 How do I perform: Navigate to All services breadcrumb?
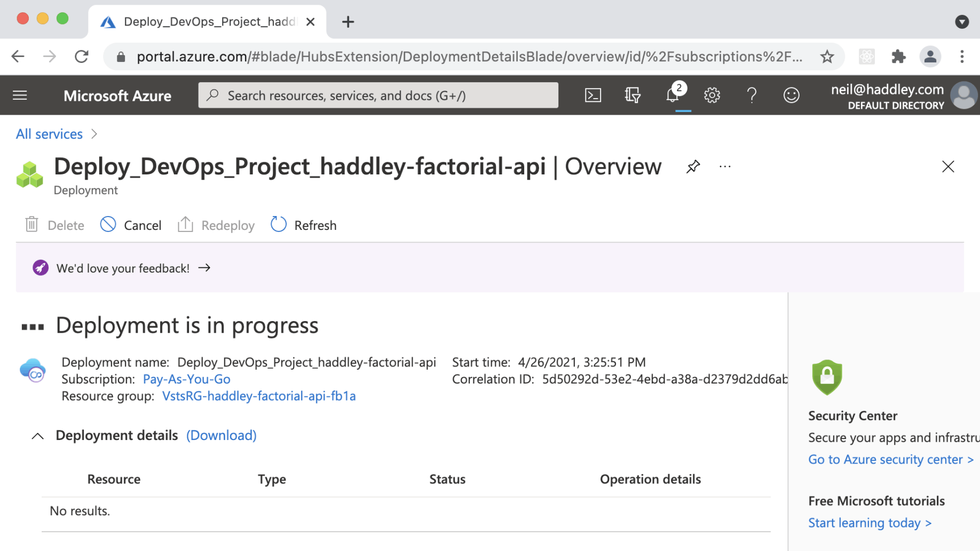point(49,134)
